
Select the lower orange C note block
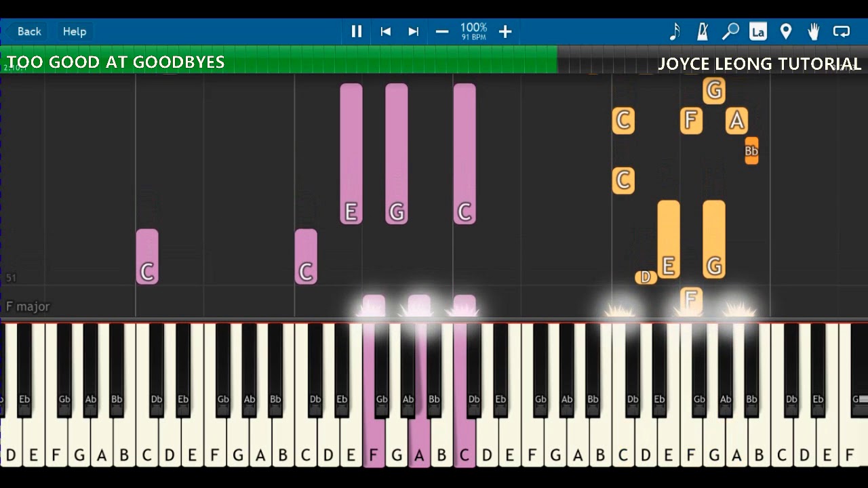click(623, 180)
